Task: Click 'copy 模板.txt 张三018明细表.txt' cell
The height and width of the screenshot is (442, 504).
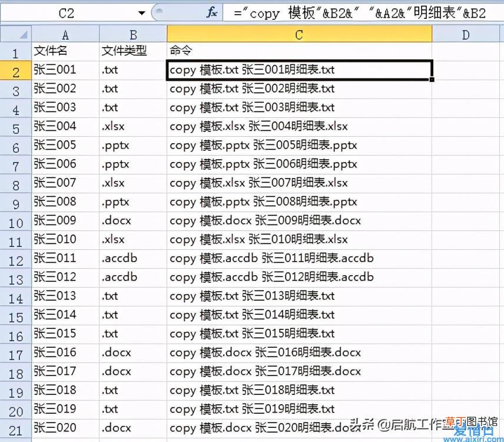Action: (x=299, y=391)
